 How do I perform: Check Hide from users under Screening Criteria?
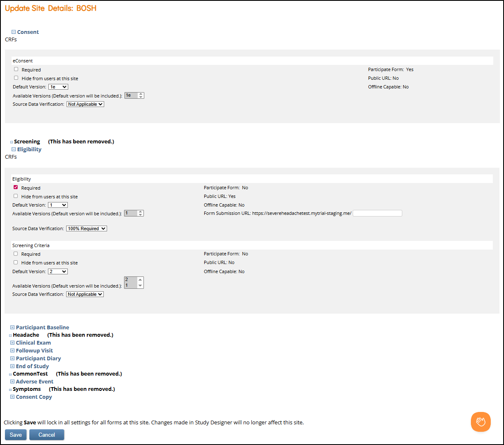(16, 262)
